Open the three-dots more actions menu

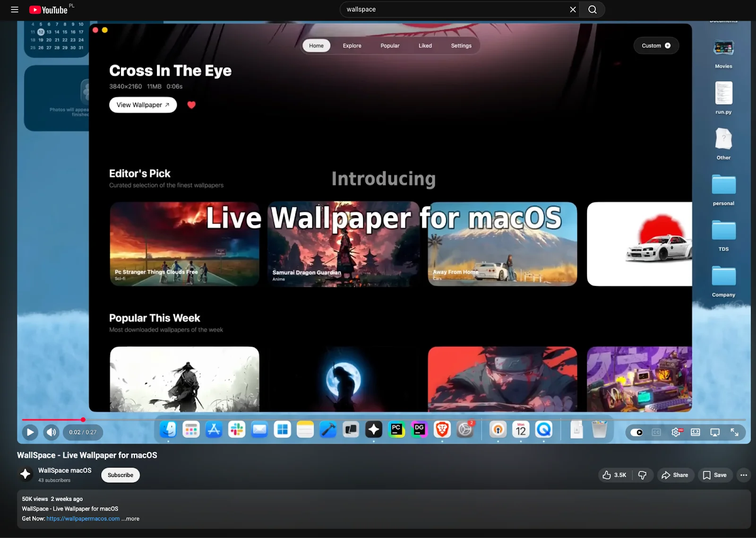pyautogui.click(x=743, y=475)
